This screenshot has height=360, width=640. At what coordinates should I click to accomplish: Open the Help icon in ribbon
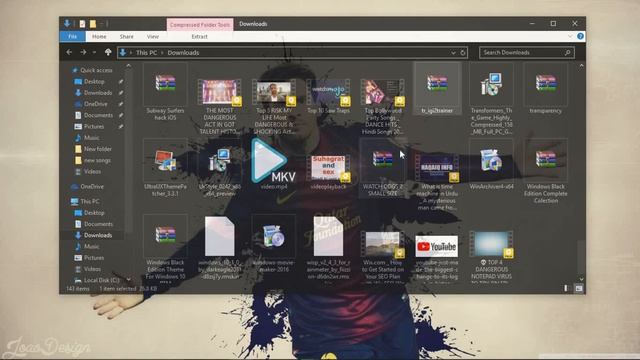click(580, 36)
